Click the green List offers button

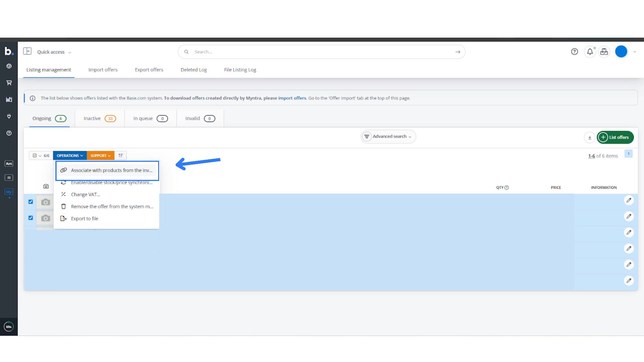click(615, 137)
